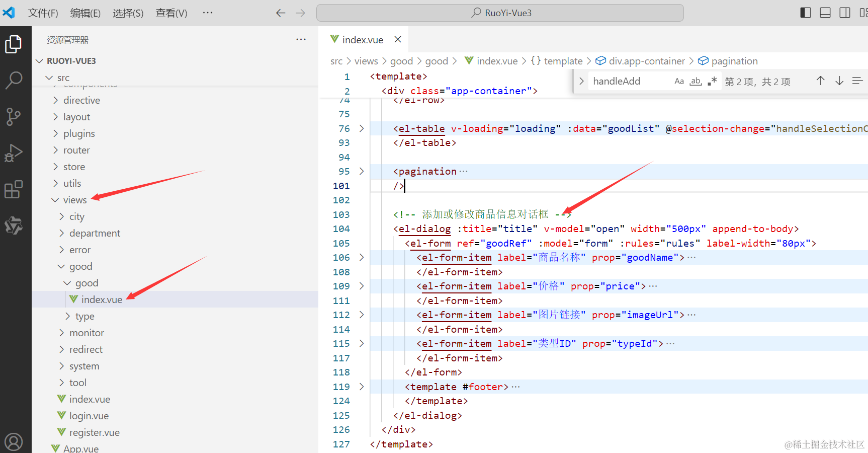
Task: Open the Explorer view in activity bar
Action: point(14,44)
